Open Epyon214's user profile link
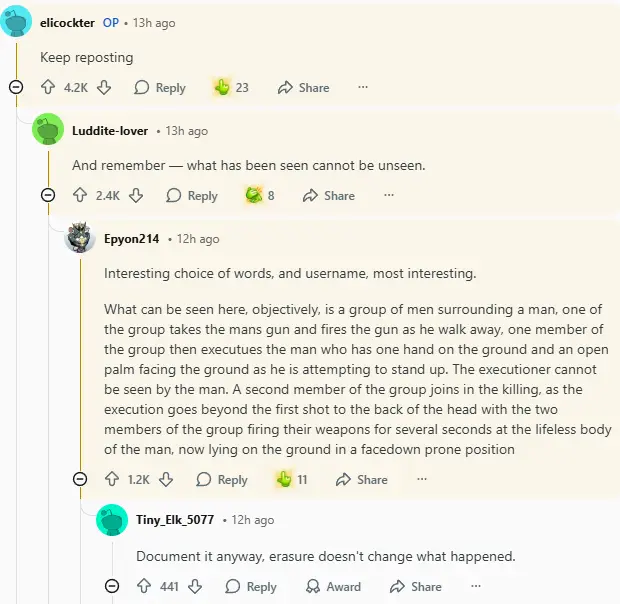Image resolution: width=620 pixels, height=604 pixels. [x=133, y=239]
